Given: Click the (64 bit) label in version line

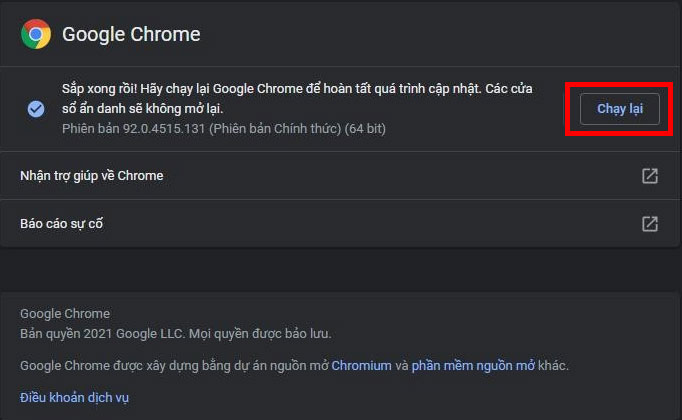Looking at the screenshot, I should point(365,129).
